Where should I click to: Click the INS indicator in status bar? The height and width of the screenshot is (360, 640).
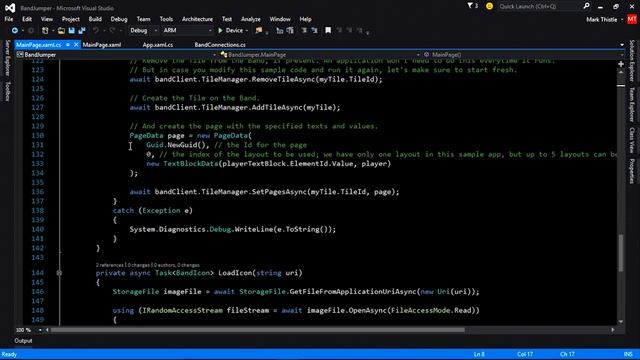(x=628, y=354)
